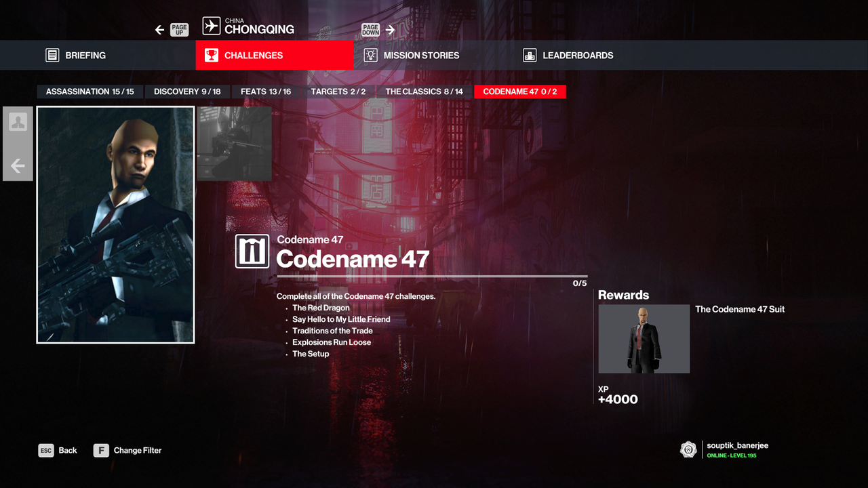Click the Briefing document icon

coord(52,56)
